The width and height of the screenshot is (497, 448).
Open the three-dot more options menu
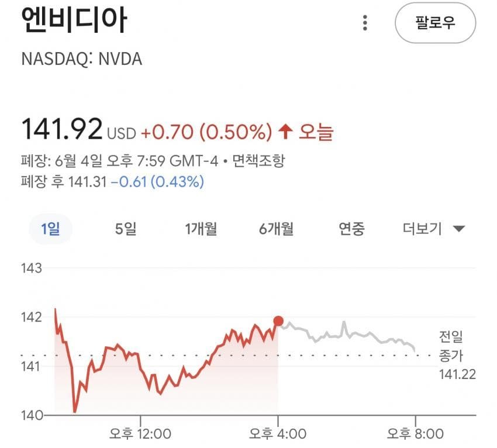(365, 23)
